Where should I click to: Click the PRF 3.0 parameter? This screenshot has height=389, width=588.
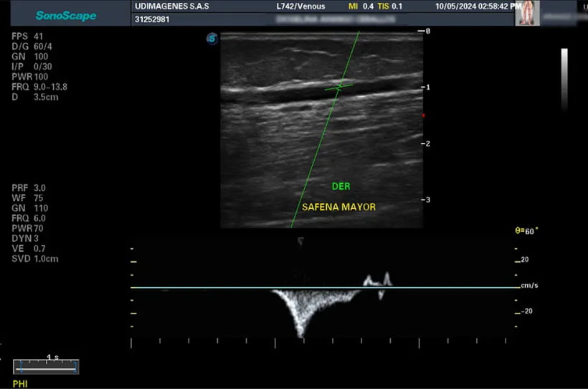point(29,187)
